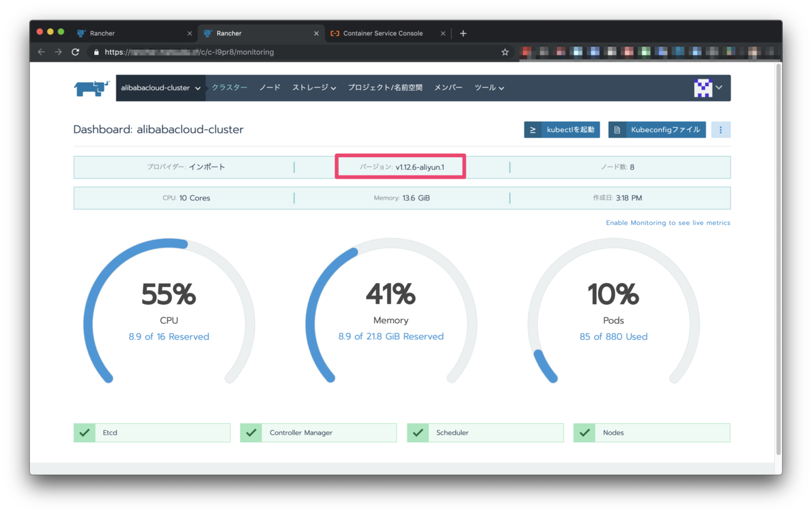
Task: Click the page vertical scrollbar
Action: point(778,261)
